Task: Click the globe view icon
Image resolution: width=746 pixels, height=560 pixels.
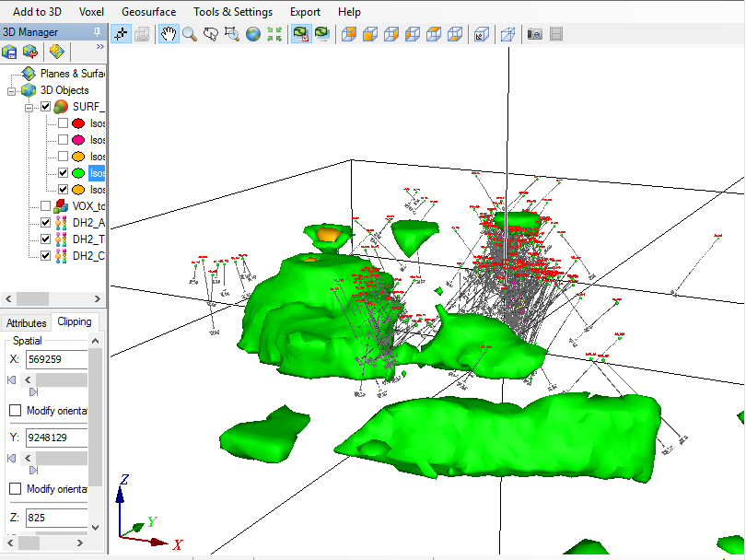Action: point(253,34)
